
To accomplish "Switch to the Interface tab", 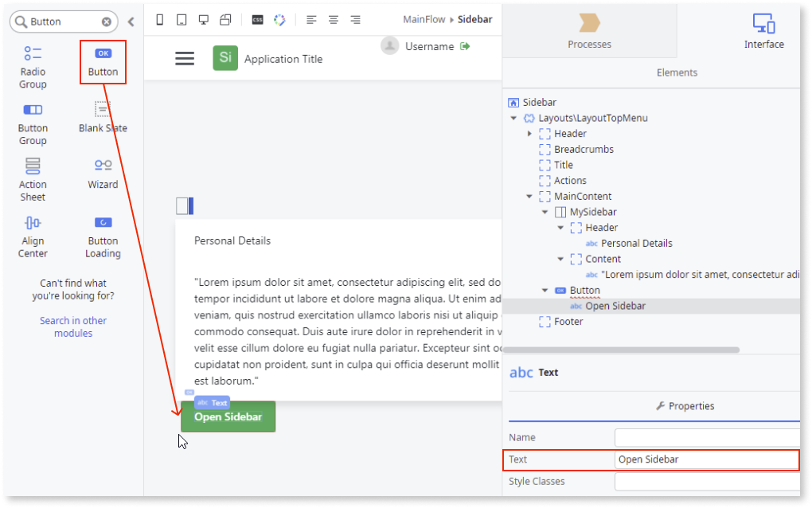I will (763, 32).
